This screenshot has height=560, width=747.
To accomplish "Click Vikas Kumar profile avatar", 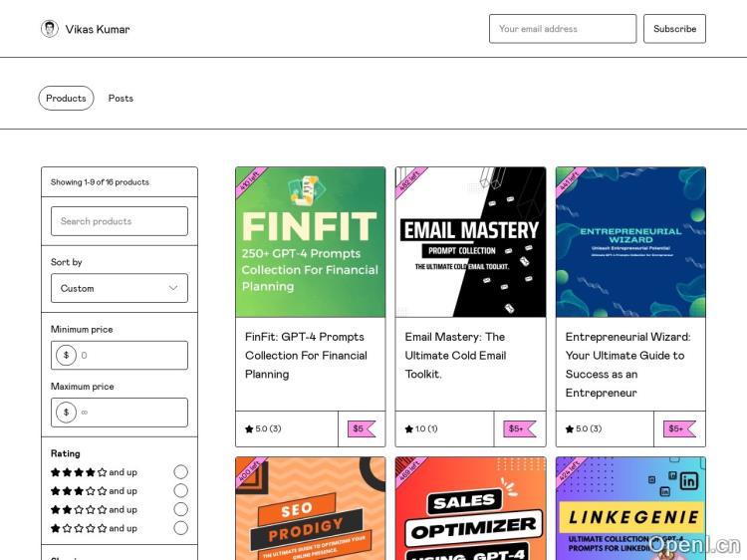I will click(50, 29).
